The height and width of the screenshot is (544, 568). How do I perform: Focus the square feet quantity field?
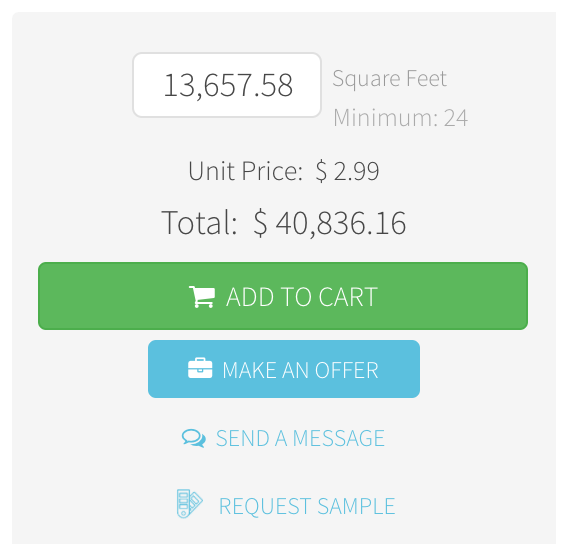(227, 85)
